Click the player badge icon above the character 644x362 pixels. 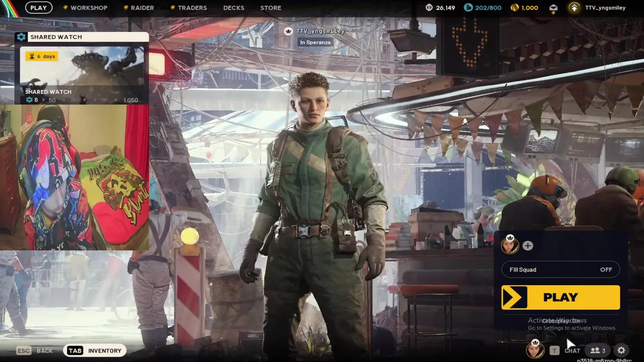pos(288,31)
